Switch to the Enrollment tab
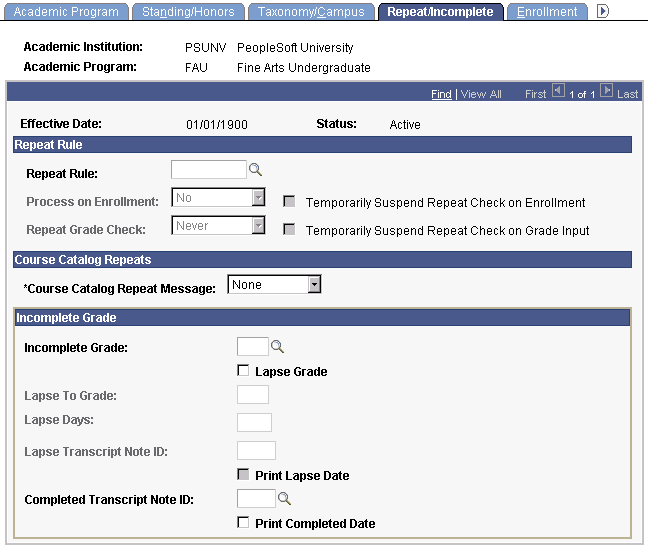The height and width of the screenshot is (548, 648). pyautogui.click(x=547, y=12)
